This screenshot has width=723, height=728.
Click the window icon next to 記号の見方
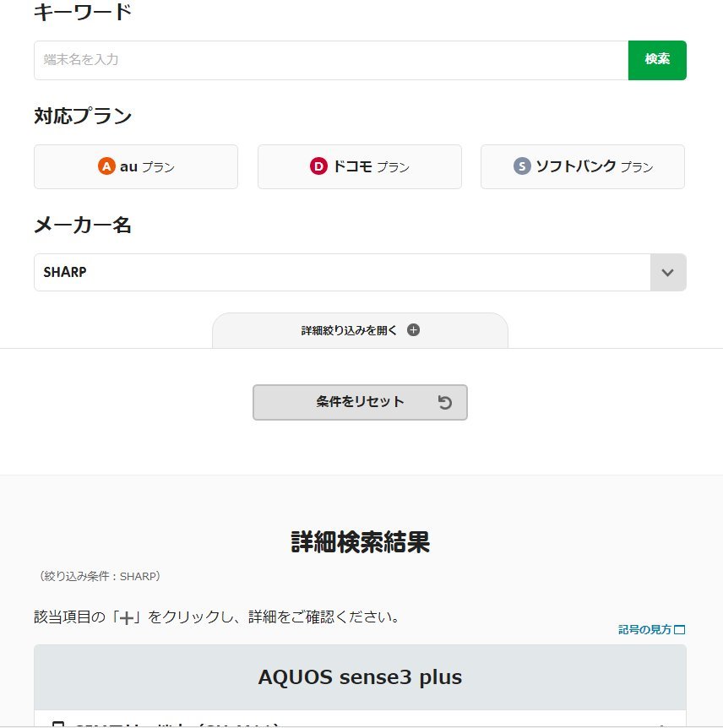pyautogui.click(x=679, y=630)
